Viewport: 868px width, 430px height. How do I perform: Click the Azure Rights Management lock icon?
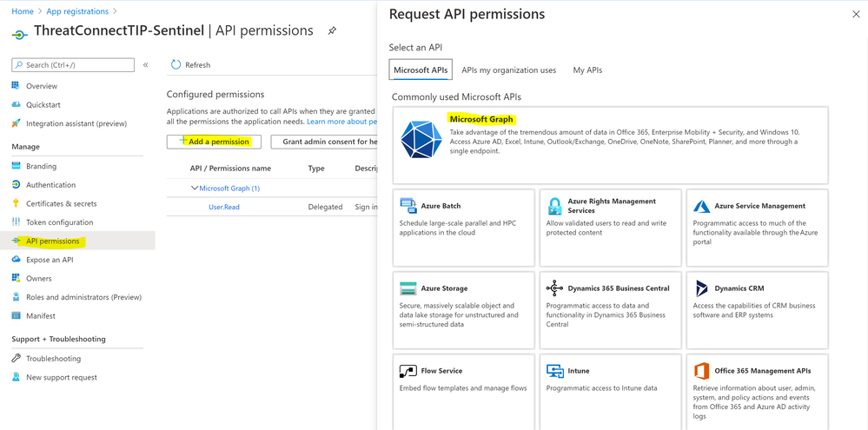554,206
